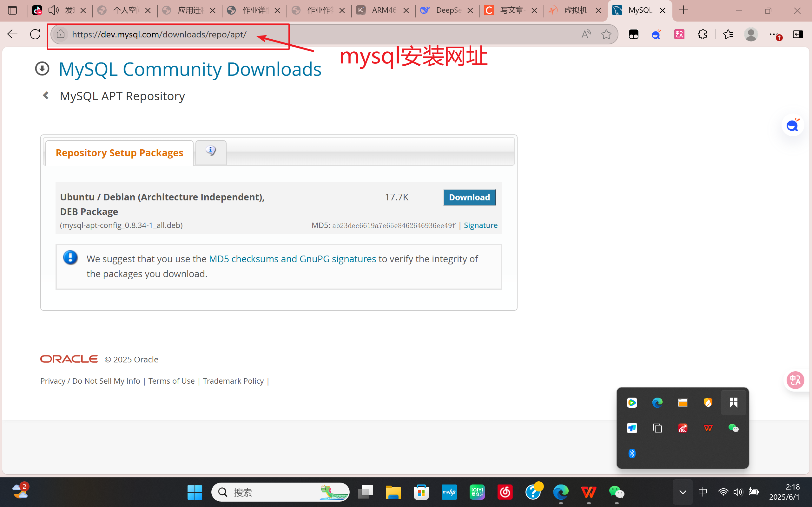
Task: Open MD5 checksums and GnuPG signatures link
Action: (292, 259)
